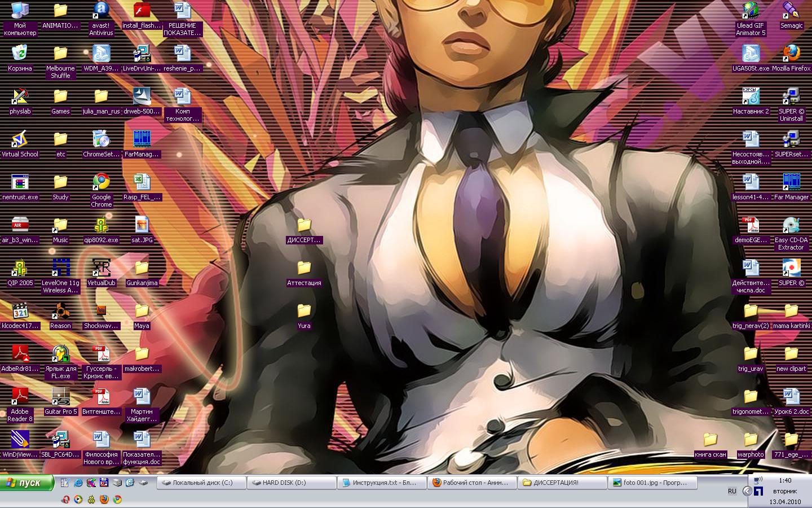Open the Shockwave desktop icon
Screen dimensions: 812x508
[x=101, y=316]
